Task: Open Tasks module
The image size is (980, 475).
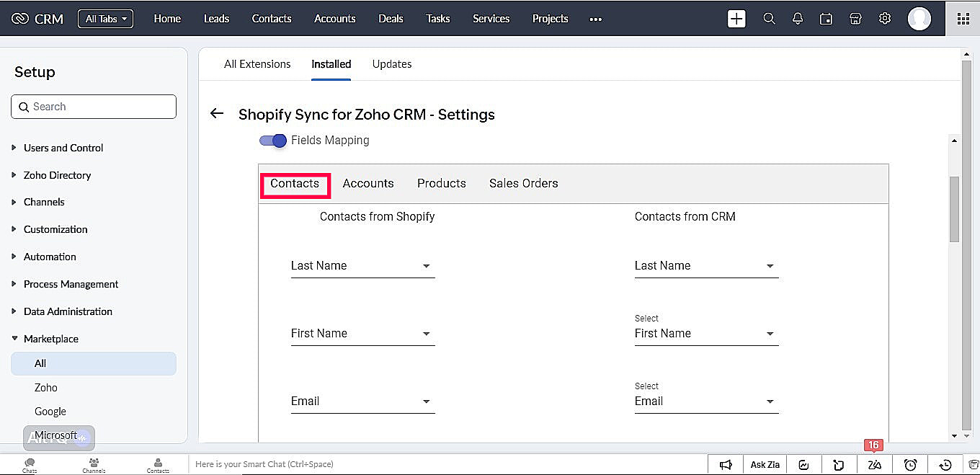Action: tap(438, 19)
